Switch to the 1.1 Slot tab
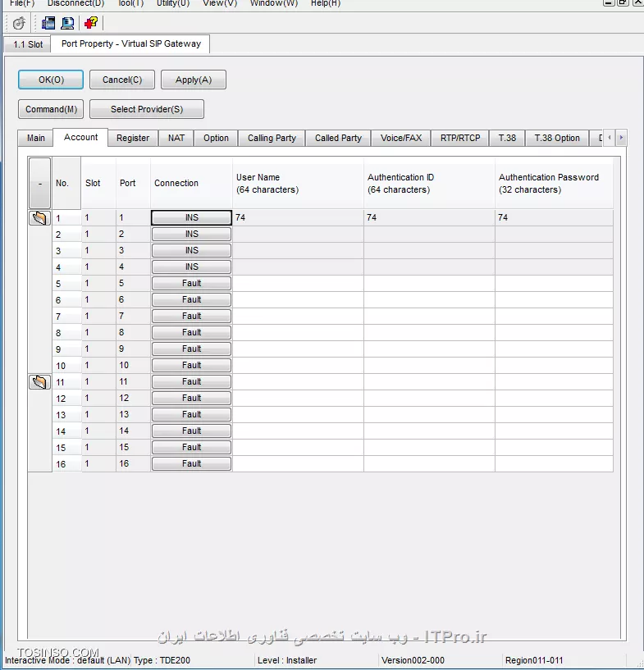The height and width of the screenshot is (670, 644). coord(28,44)
